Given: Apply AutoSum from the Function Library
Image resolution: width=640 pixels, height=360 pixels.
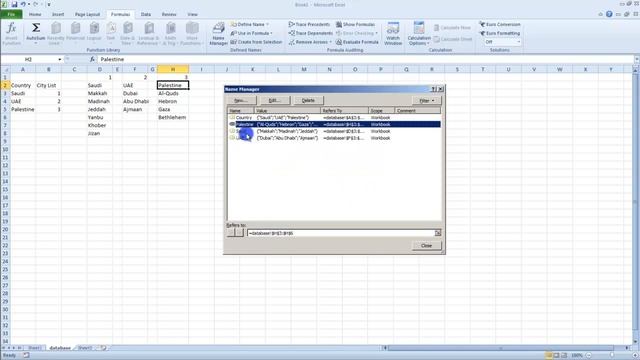Looking at the screenshot, I should [x=36, y=34].
